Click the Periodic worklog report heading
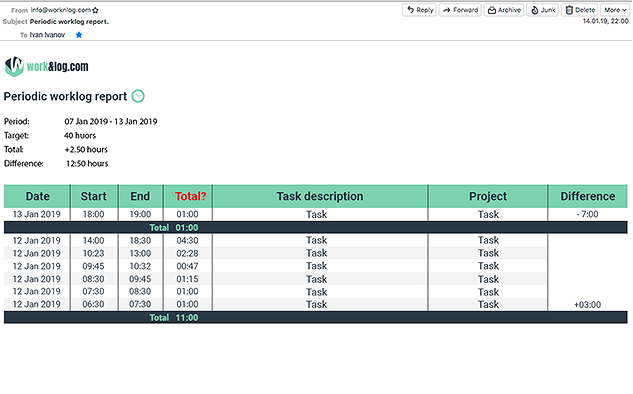This screenshot has height=394, width=633. [x=65, y=96]
